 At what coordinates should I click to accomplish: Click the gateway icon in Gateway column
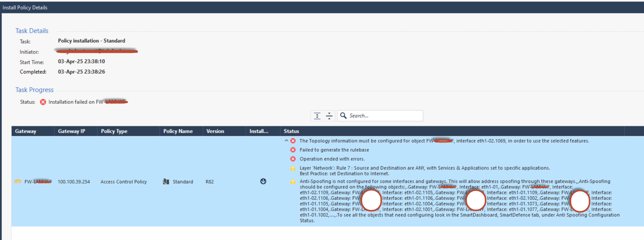[18, 181]
